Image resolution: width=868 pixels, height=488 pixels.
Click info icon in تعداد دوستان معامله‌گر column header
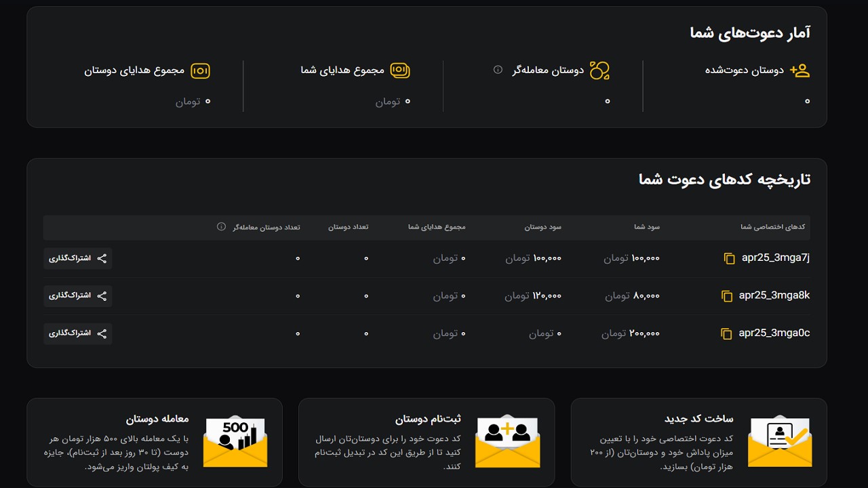[x=221, y=226]
